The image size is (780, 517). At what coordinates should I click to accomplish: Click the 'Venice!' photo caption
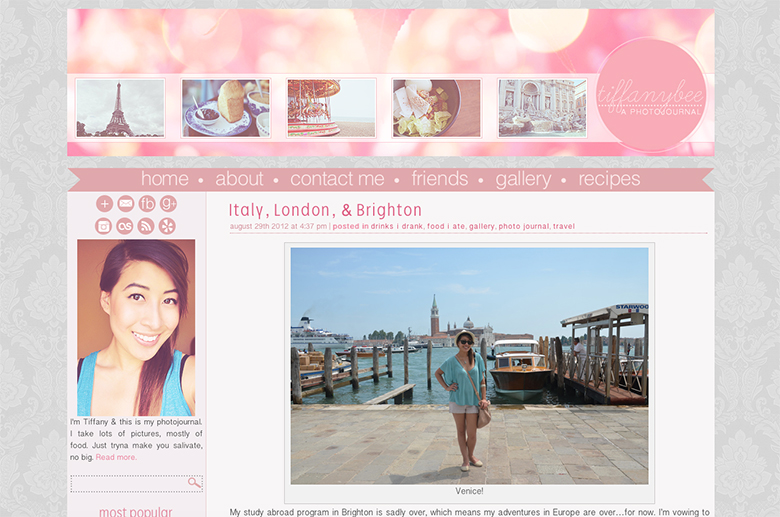(469, 491)
